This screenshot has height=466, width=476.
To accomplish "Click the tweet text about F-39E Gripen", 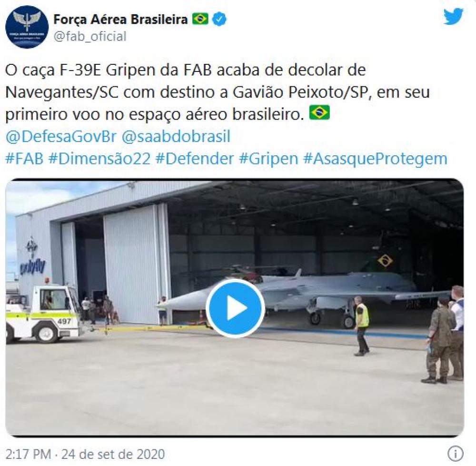I will (x=218, y=92).
